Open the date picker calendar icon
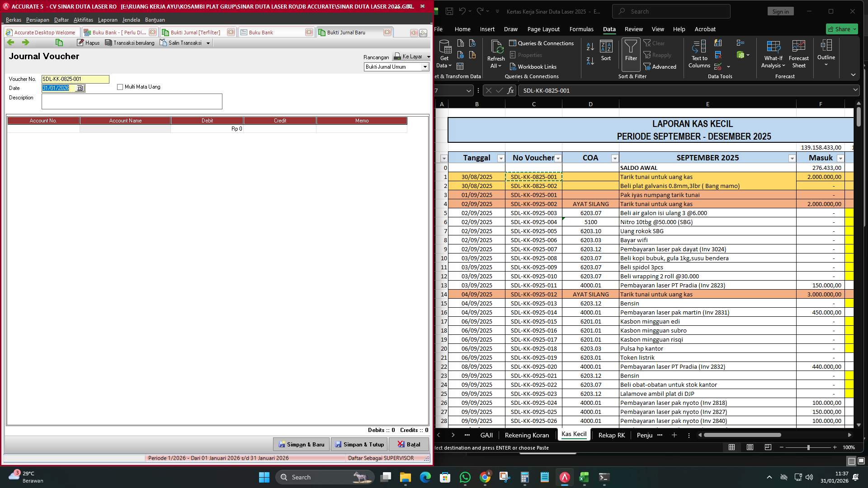The height and width of the screenshot is (488, 868). [x=80, y=88]
